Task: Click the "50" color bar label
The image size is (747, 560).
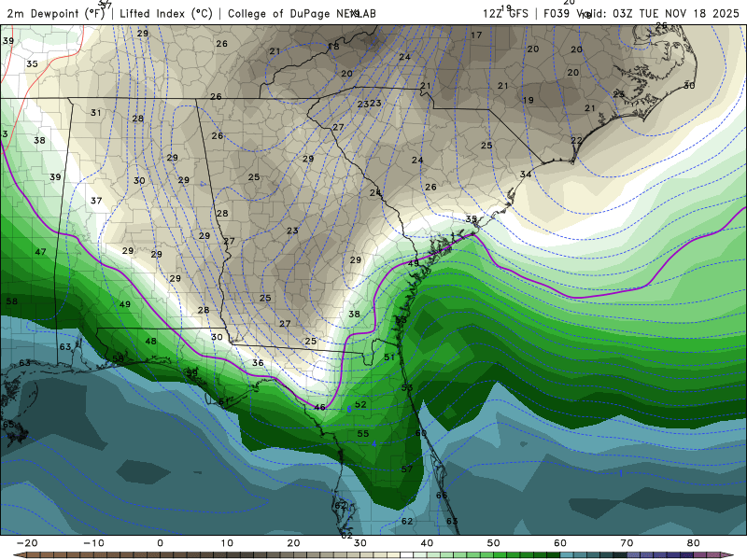Action: (494, 543)
